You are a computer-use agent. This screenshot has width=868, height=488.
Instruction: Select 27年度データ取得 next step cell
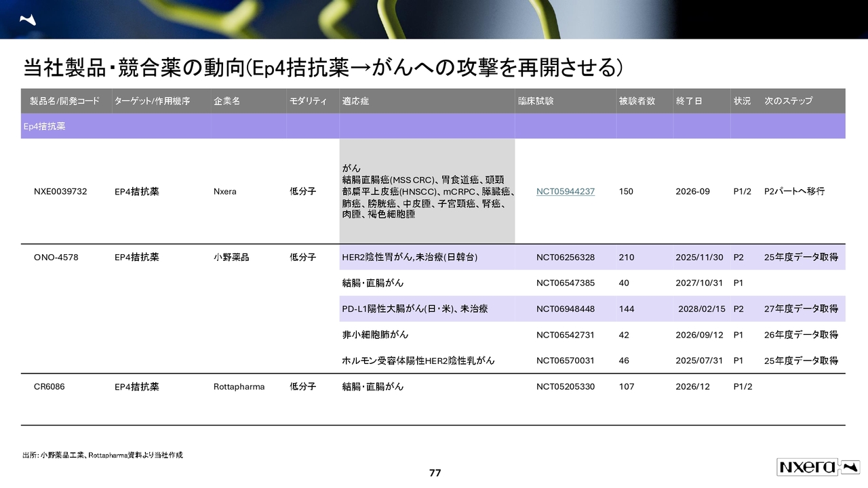801,308
